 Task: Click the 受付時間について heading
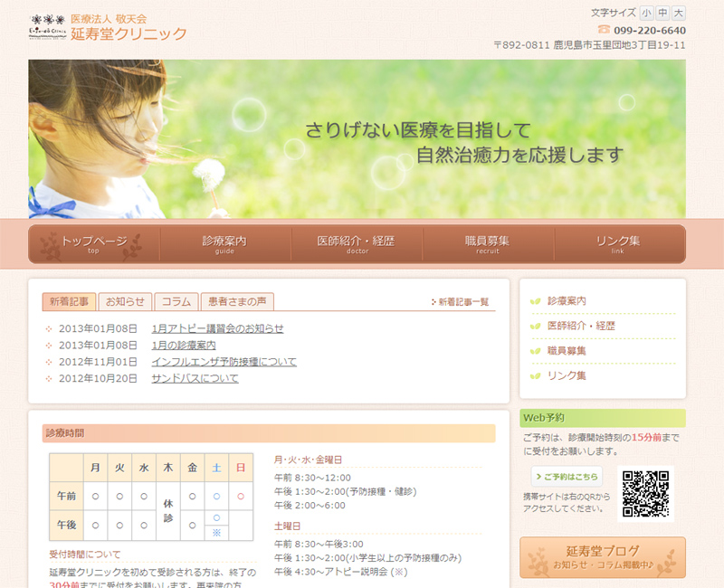click(x=85, y=555)
